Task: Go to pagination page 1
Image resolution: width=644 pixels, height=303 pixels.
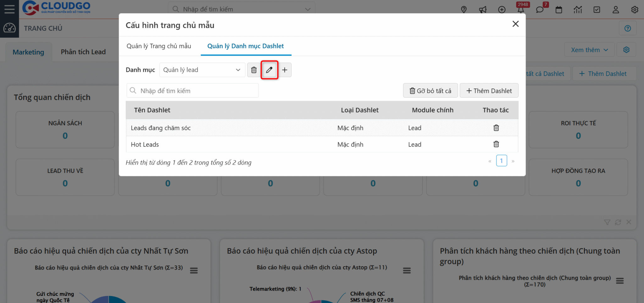Action: pyautogui.click(x=502, y=161)
